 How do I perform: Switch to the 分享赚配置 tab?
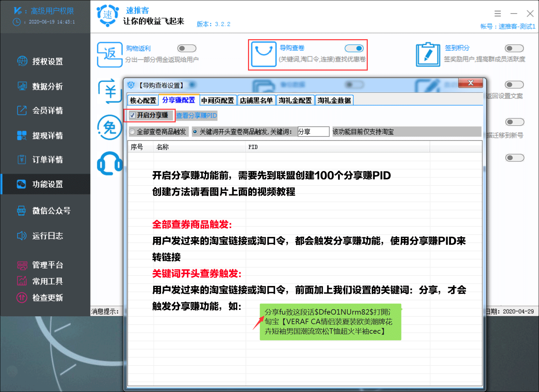click(179, 100)
